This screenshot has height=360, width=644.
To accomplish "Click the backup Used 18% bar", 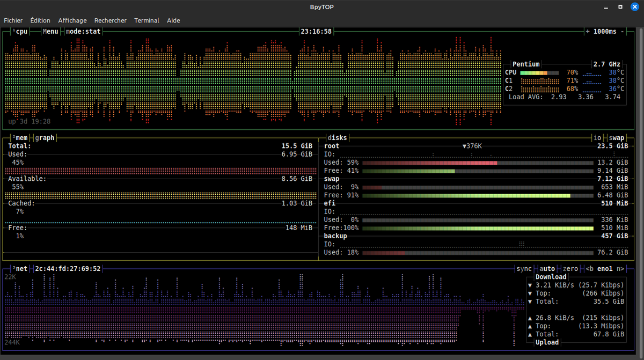I will (478, 252).
